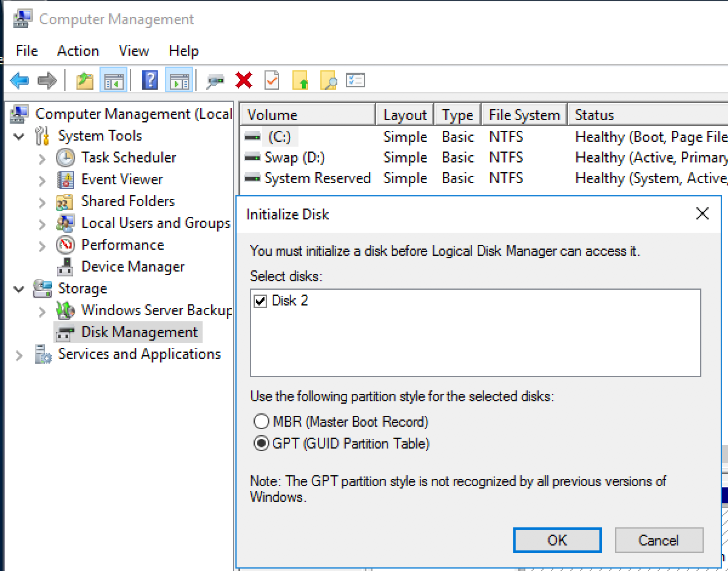Toggle the Show/Hide Action Pane icon
This screenshot has width=728, height=571.
pos(179,80)
